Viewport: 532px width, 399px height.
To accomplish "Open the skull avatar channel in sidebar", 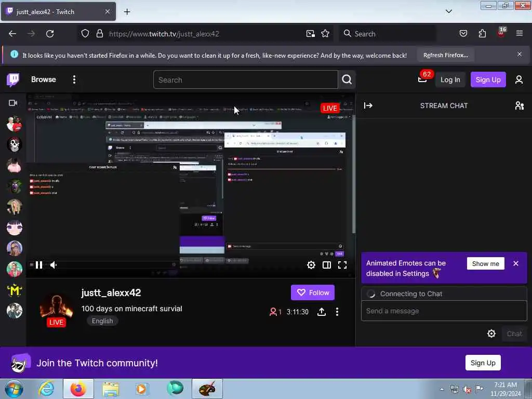I will [x=14, y=144].
